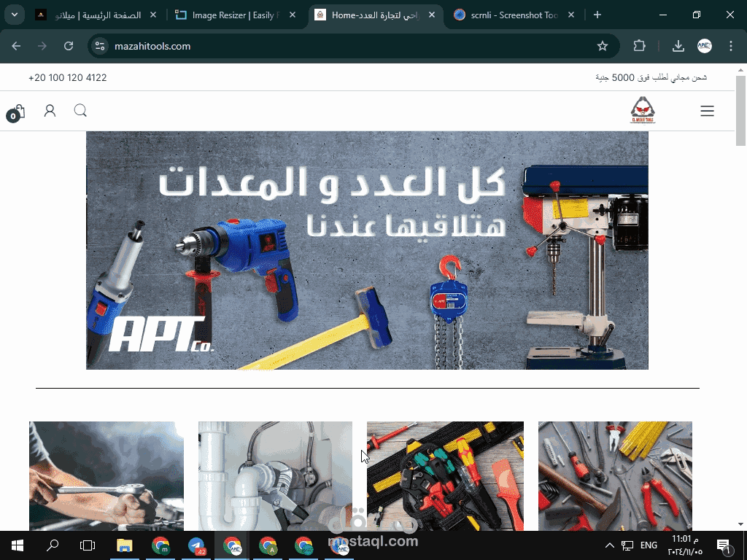Open File Explorer from the taskbar
Viewport: 747px width, 560px height.
tap(124, 545)
